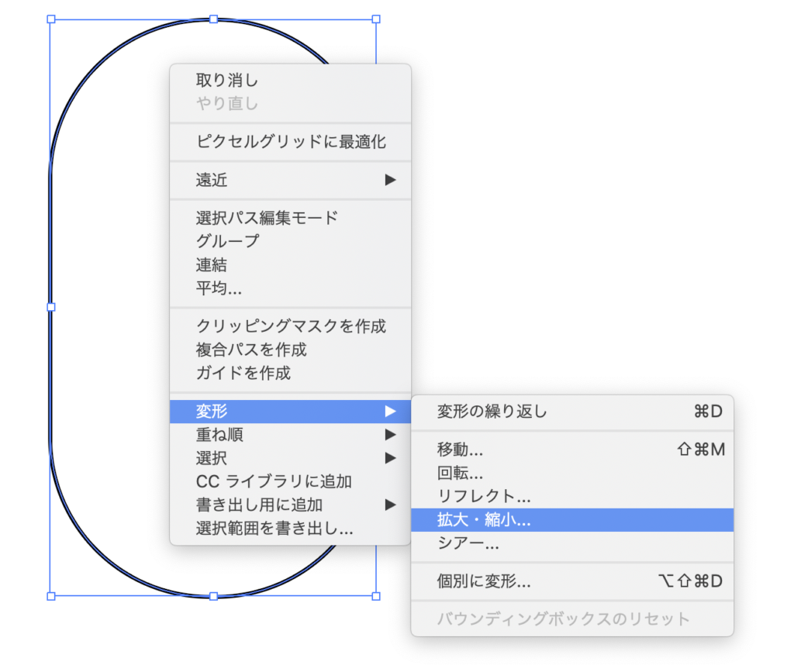
Task: Select ピクセルグリッドに最適化 menu entry
Action: [x=290, y=142]
